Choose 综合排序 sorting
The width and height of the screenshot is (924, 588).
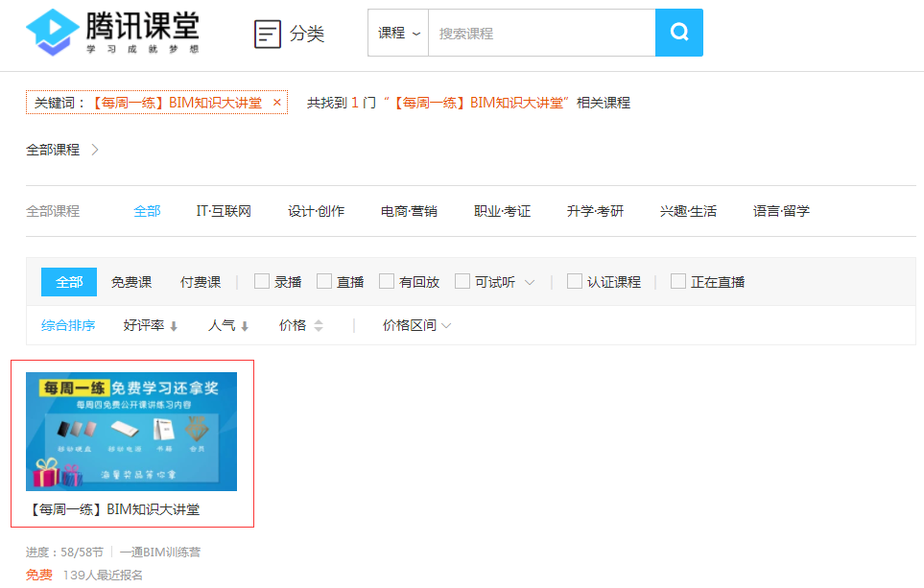click(x=68, y=325)
